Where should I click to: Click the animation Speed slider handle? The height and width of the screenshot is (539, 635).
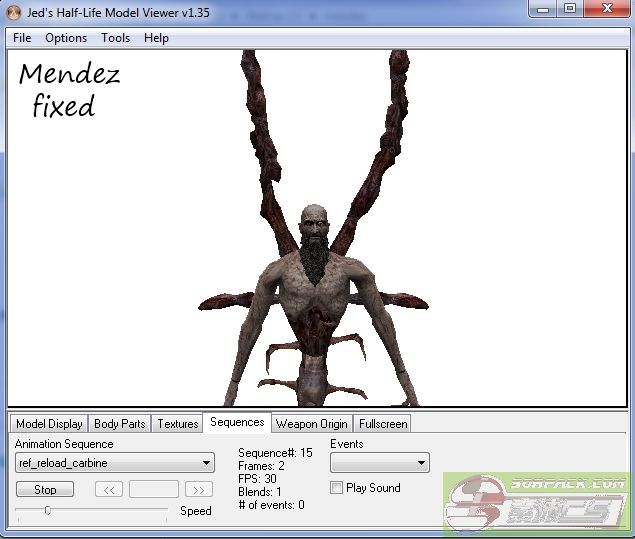(47, 510)
